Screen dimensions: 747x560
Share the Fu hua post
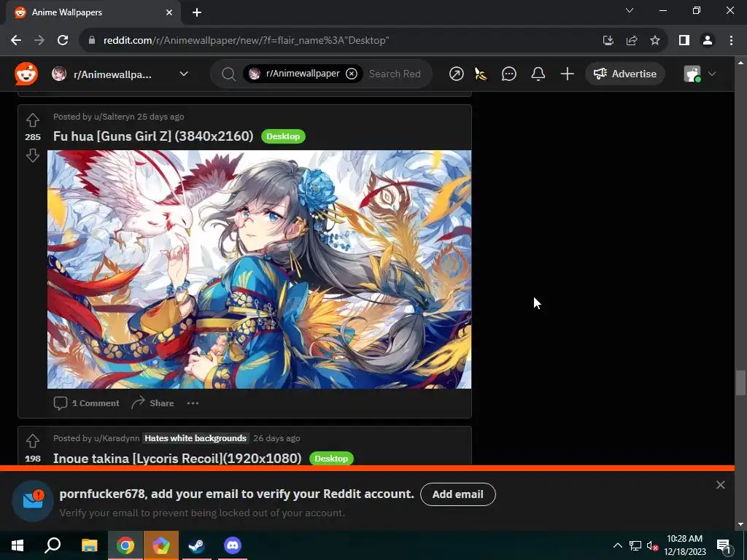(x=153, y=403)
